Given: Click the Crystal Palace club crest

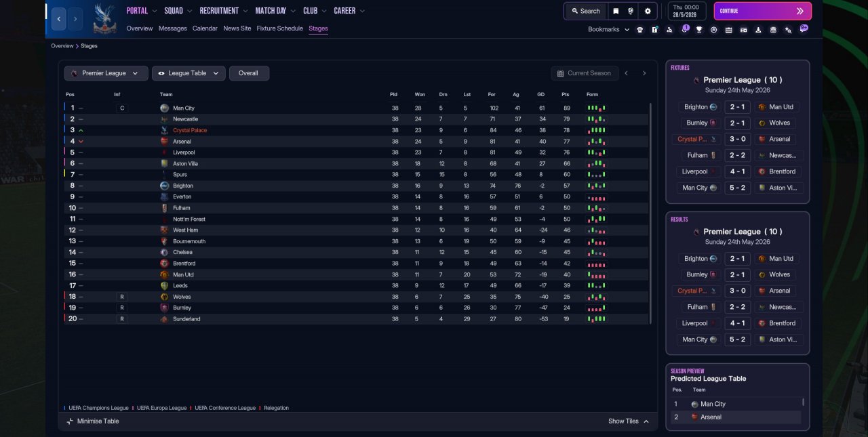Looking at the screenshot, I should [104, 18].
